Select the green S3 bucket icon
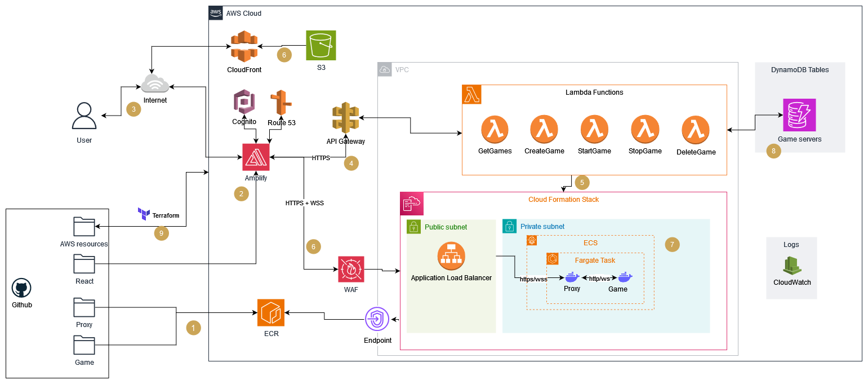Screen dimensions: 868x384 (x=321, y=45)
